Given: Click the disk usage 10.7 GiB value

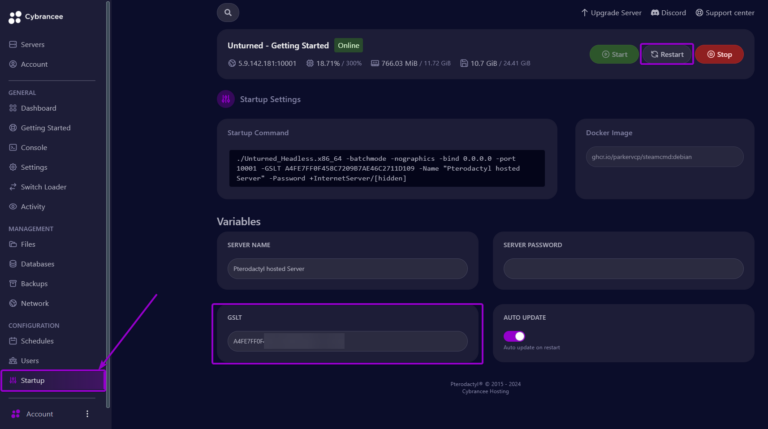Looking at the screenshot, I should pos(483,63).
